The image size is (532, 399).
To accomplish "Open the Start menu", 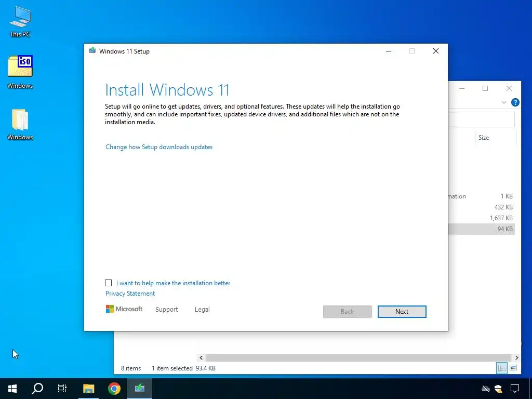I will coord(12,388).
